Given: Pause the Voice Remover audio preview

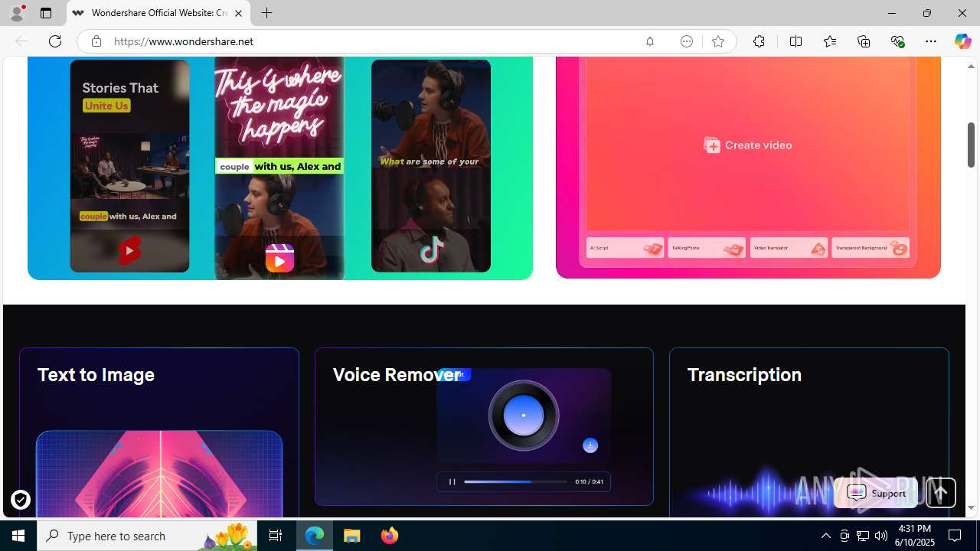Looking at the screenshot, I should click(452, 481).
